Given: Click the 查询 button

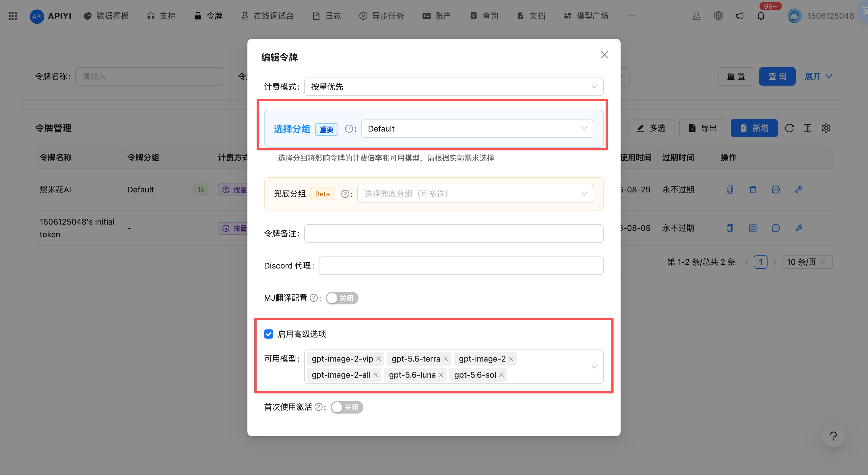Looking at the screenshot, I should pos(777,76).
